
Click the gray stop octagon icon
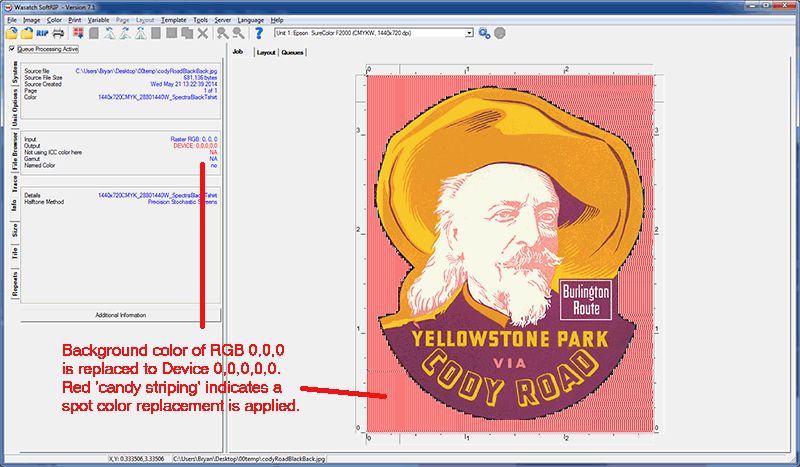(500, 34)
